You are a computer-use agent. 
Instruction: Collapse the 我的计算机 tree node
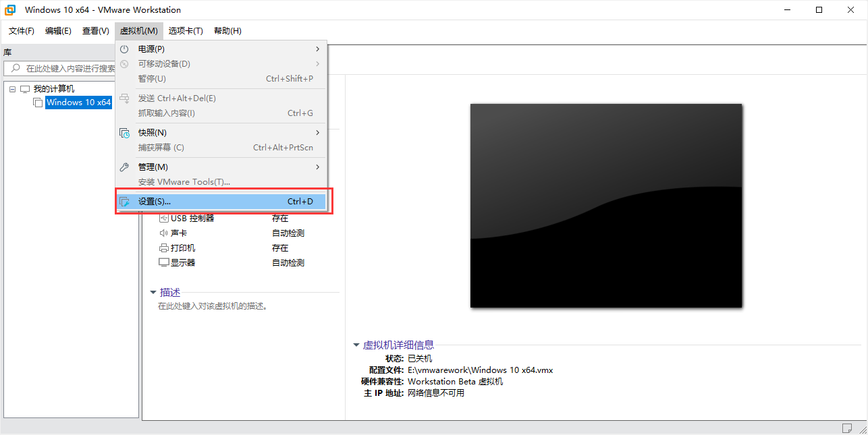12,89
